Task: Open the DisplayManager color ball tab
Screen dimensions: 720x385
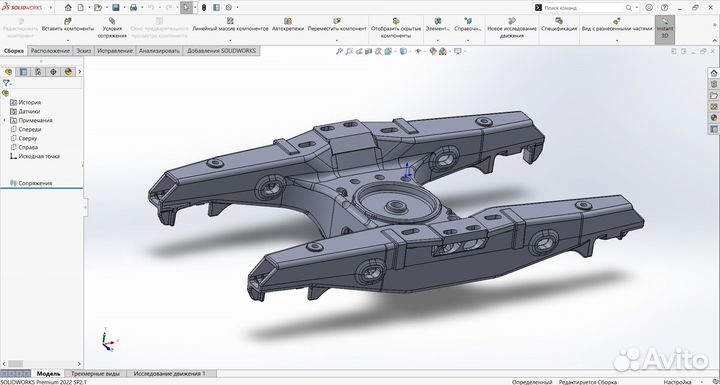Action: click(x=68, y=72)
